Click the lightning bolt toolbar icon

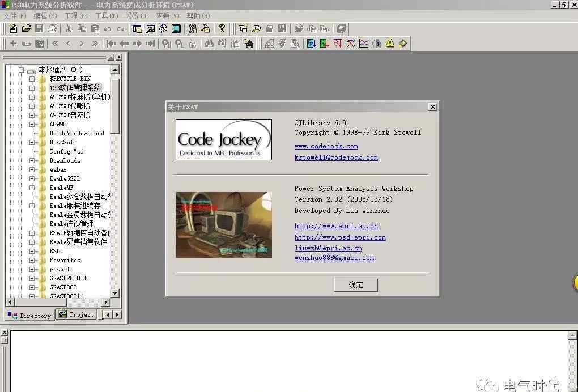(x=282, y=44)
